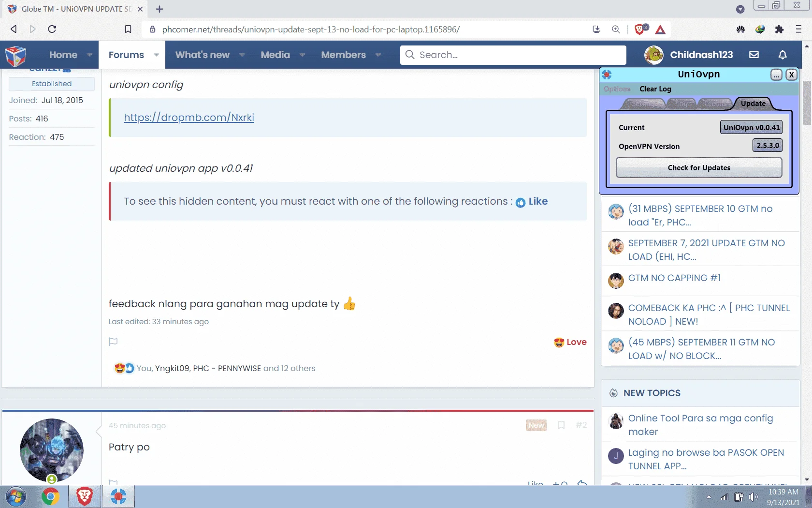Click the install app icon in address bar
The height and width of the screenshot is (508, 812).
pyautogui.click(x=596, y=29)
